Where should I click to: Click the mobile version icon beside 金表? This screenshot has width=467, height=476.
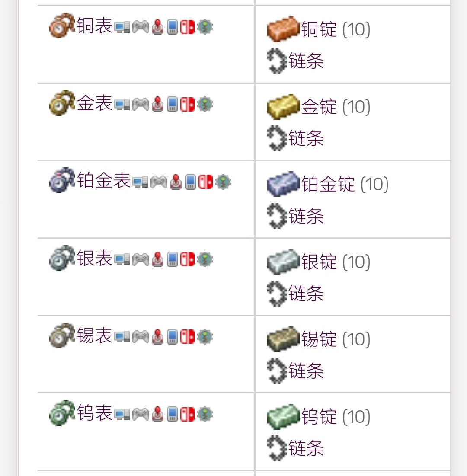pos(172,104)
